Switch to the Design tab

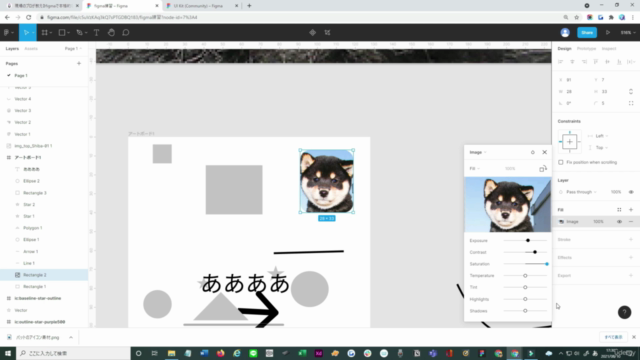click(564, 49)
